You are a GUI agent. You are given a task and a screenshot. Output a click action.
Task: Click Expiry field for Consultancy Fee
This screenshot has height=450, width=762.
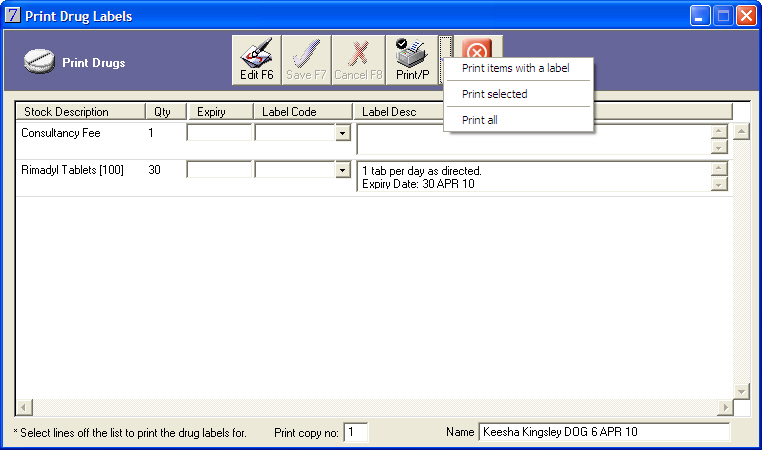(219, 133)
